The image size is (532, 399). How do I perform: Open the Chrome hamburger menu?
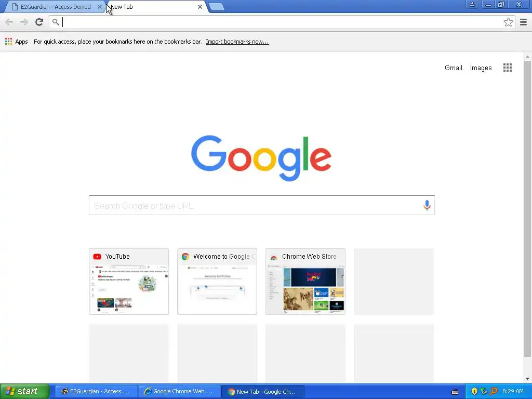pyautogui.click(x=523, y=22)
